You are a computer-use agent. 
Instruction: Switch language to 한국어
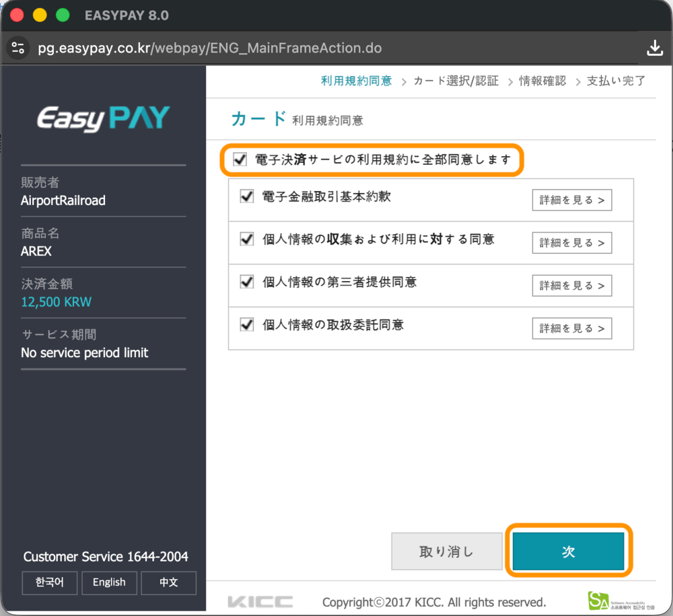click(50, 582)
